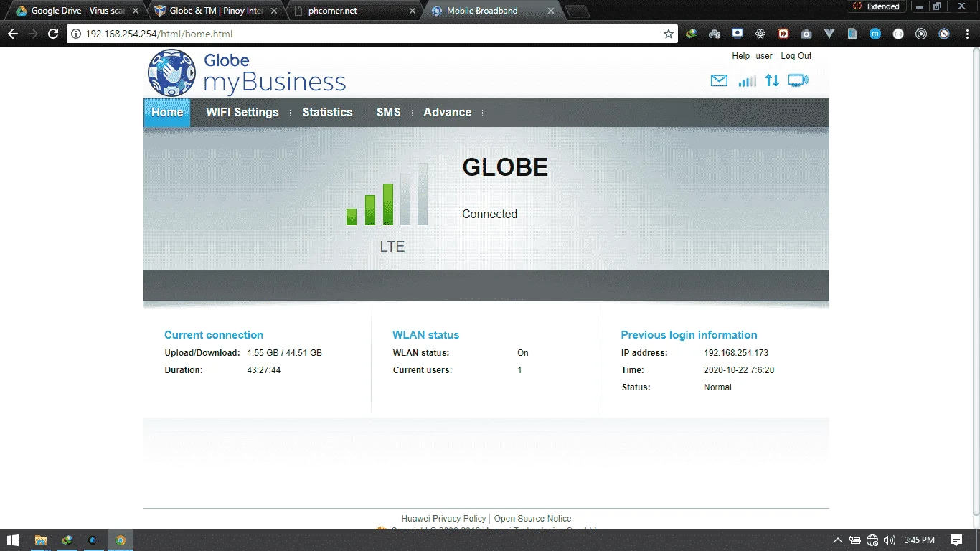Click the user account link
Screen dimensions: 980x551
pos(764,56)
